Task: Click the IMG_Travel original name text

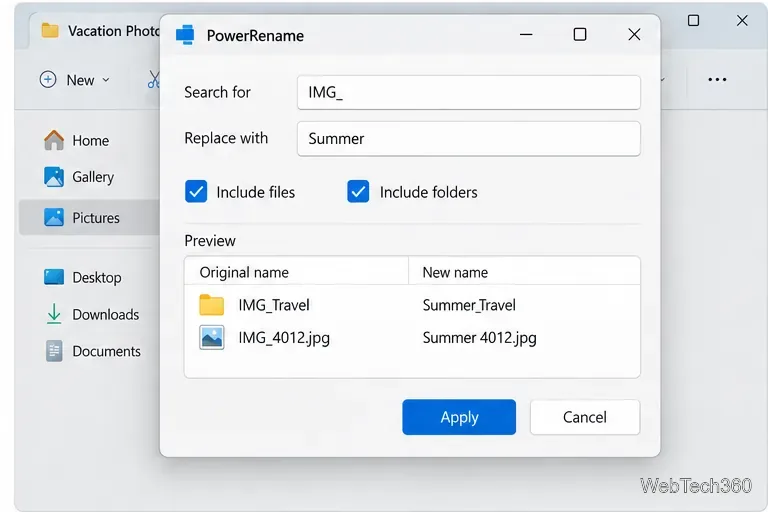Action: [x=274, y=305]
